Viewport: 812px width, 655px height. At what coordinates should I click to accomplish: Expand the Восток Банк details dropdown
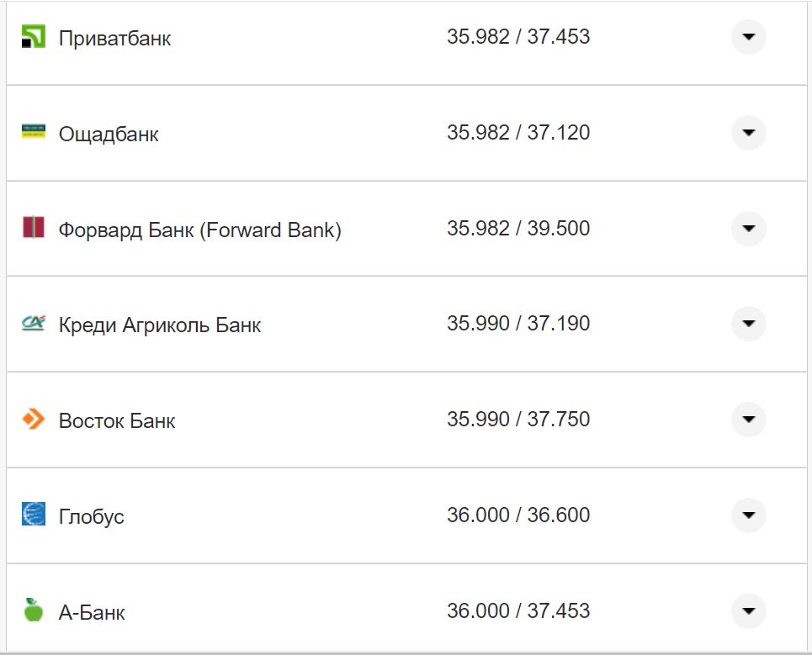pos(748,420)
